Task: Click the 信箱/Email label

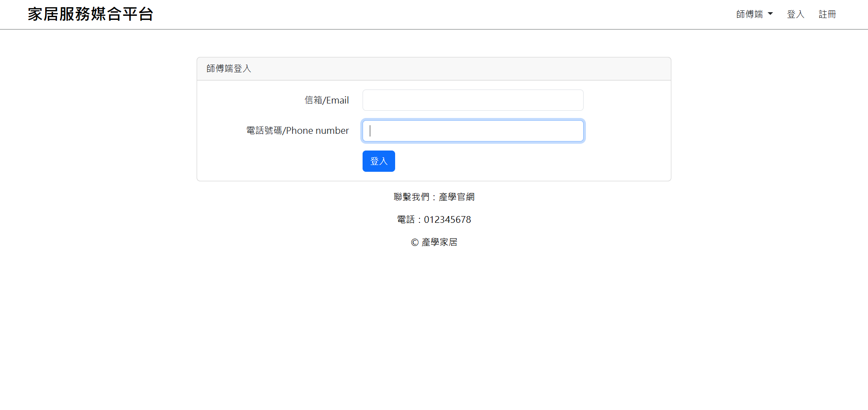Action: pyautogui.click(x=326, y=100)
